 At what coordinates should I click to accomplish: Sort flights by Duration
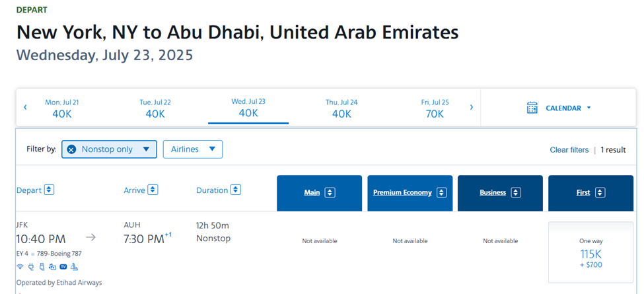click(236, 190)
